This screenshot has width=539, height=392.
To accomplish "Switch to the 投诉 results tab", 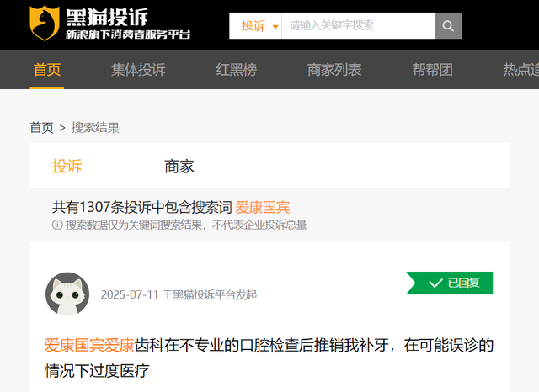I will (67, 167).
